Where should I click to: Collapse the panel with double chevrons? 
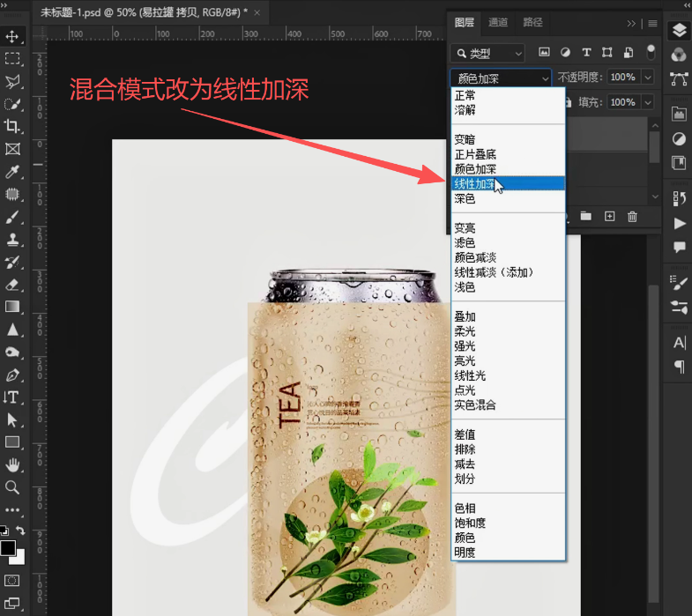[x=631, y=24]
